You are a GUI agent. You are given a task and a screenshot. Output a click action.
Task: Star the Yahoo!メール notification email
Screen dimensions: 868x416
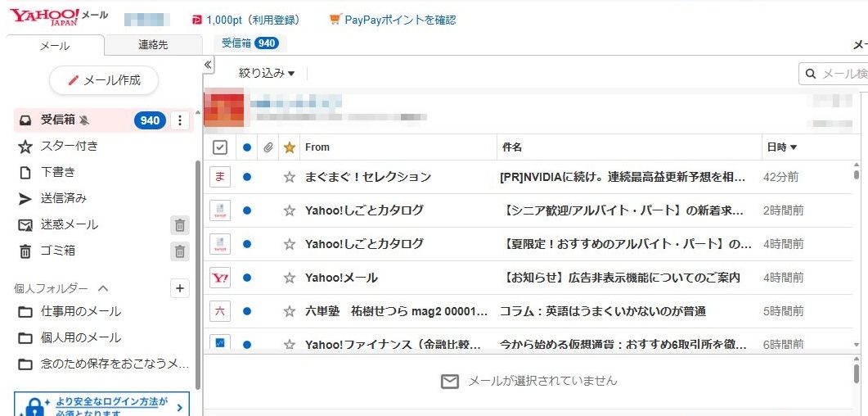(x=289, y=278)
